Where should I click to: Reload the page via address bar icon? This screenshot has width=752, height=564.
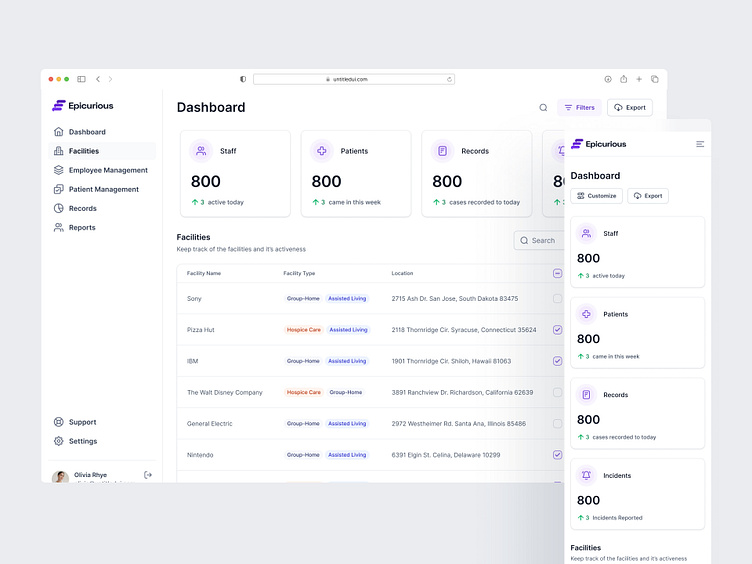(x=449, y=79)
